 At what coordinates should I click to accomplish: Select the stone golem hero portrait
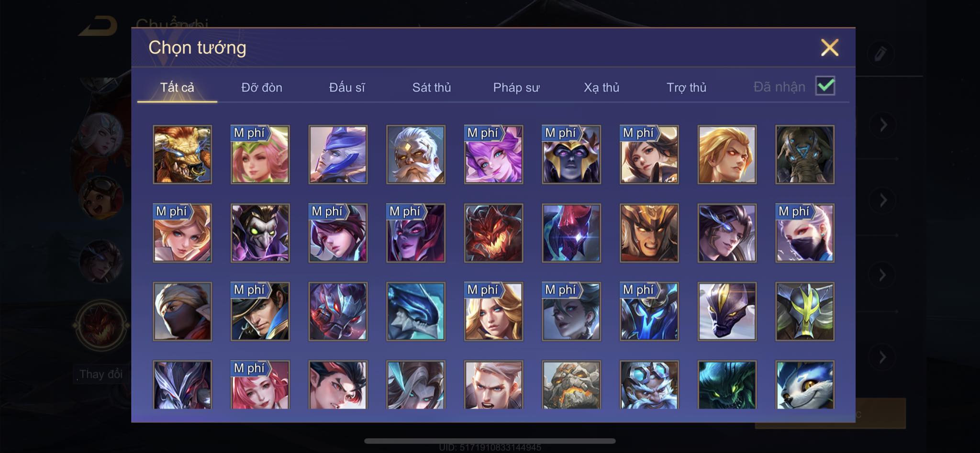click(x=571, y=385)
